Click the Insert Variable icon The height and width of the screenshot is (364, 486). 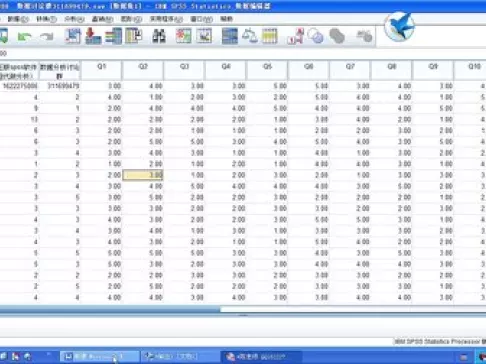coord(204,36)
